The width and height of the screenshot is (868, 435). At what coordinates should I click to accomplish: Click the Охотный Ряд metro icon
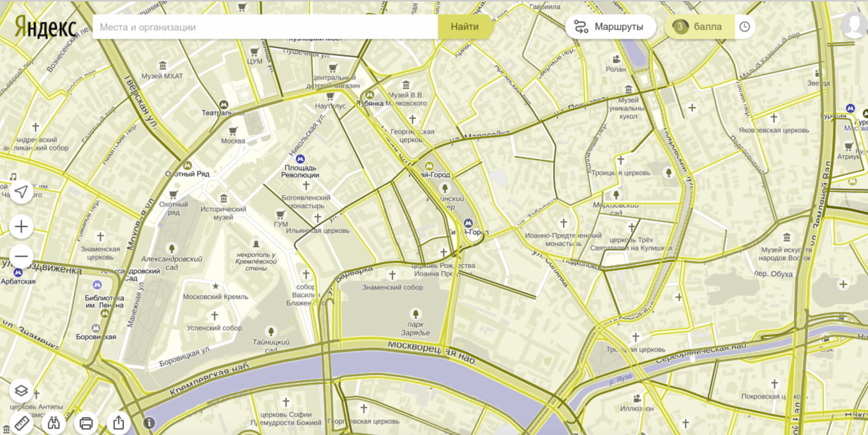click(x=187, y=165)
